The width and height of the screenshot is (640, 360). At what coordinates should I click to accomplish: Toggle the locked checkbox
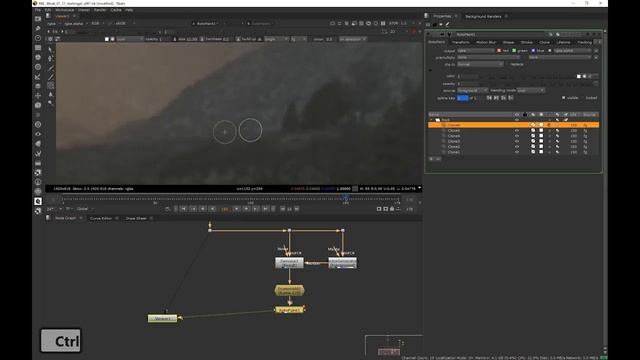pyautogui.click(x=583, y=98)
